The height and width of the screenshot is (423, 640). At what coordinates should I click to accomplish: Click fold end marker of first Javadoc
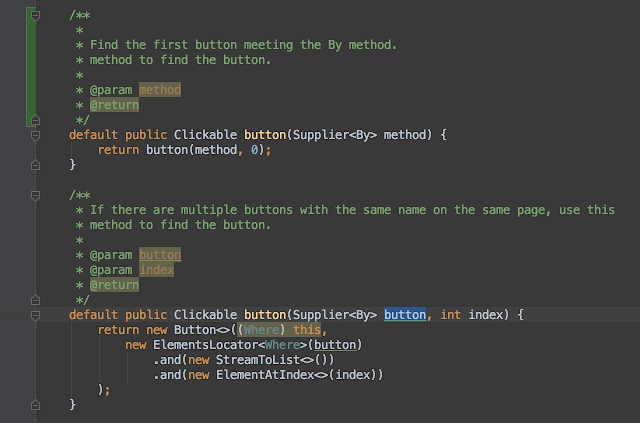click(36, 120)
